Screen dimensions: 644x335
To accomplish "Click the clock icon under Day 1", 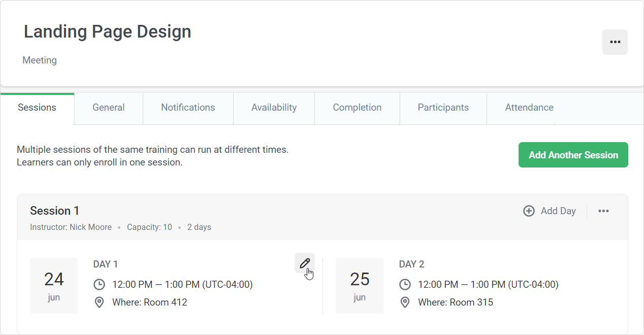I will [100, 284].
